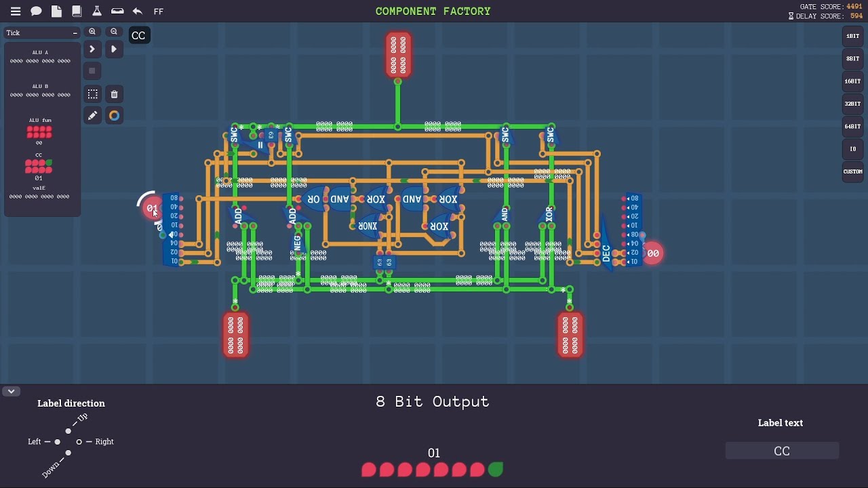Select the 1BIT component category
This screenshot has width=868, height=488.
click(852, 36)
